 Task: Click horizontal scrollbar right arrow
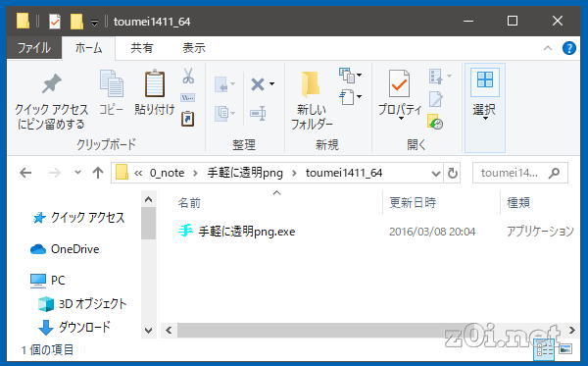[x=572, y=331]
